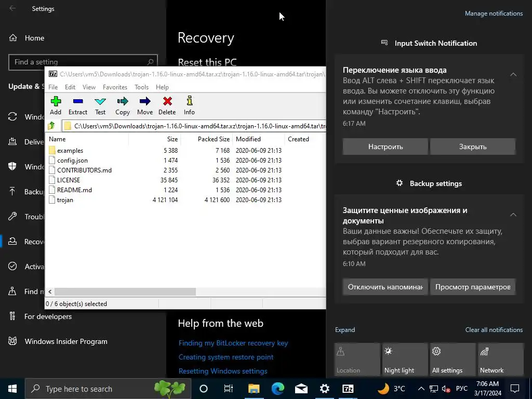Image resolution: width=532 pixels, height=399 pixels.
Task: Launch Microsoft Edge from taskbar
Action: coord(277,389)
